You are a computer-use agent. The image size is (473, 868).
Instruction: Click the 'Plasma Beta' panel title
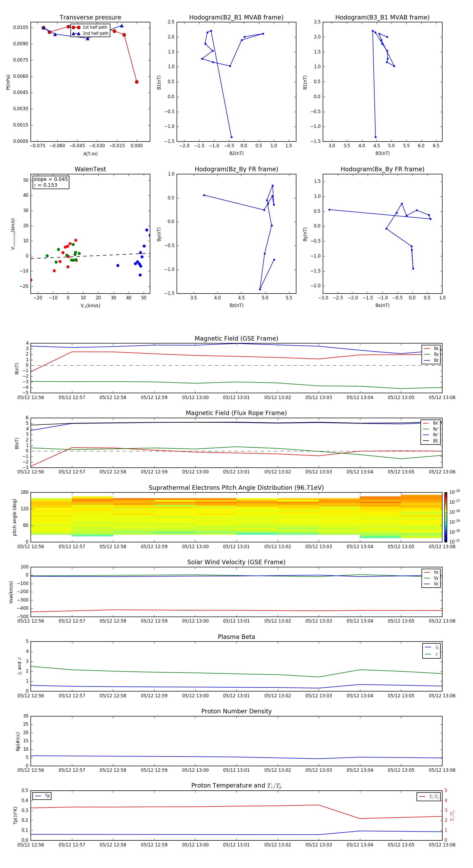tap(236, 637)
